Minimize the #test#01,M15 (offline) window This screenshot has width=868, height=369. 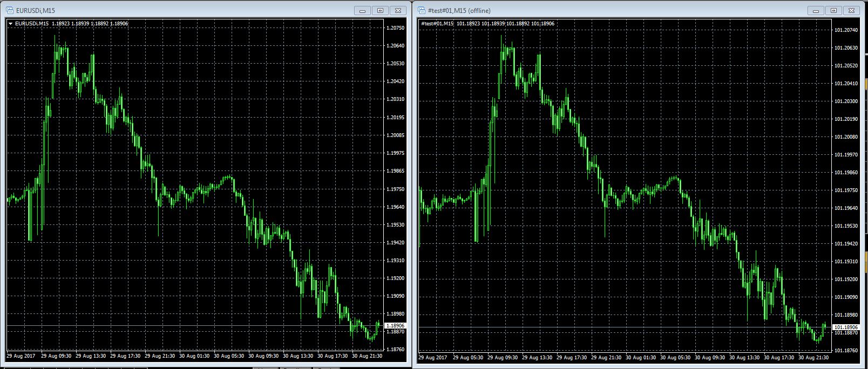(816, 10)
